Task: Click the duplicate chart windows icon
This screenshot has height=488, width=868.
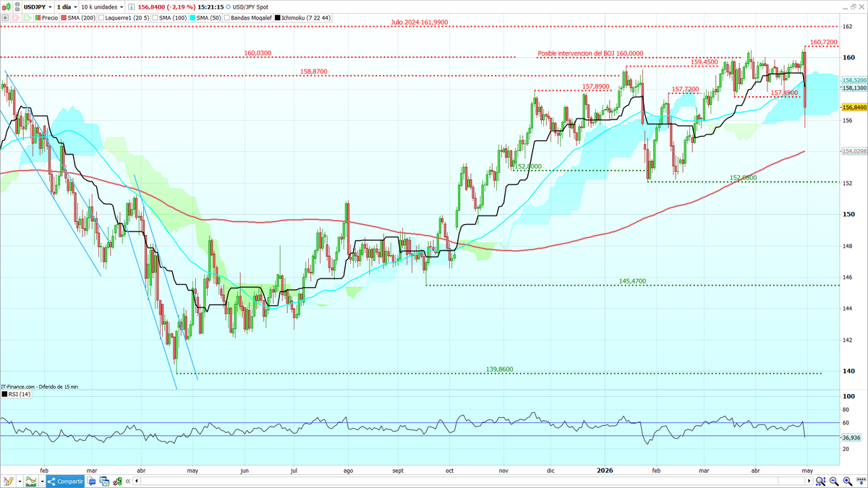Action: click(x=104, y=481)
